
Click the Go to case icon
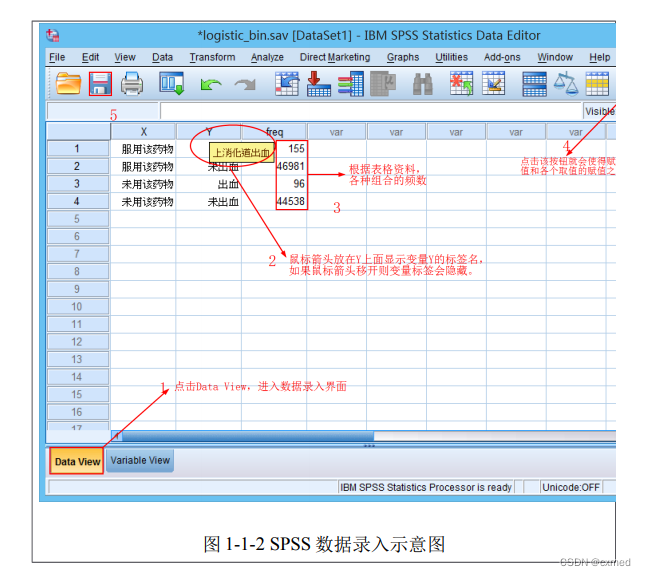click(287, 84)
